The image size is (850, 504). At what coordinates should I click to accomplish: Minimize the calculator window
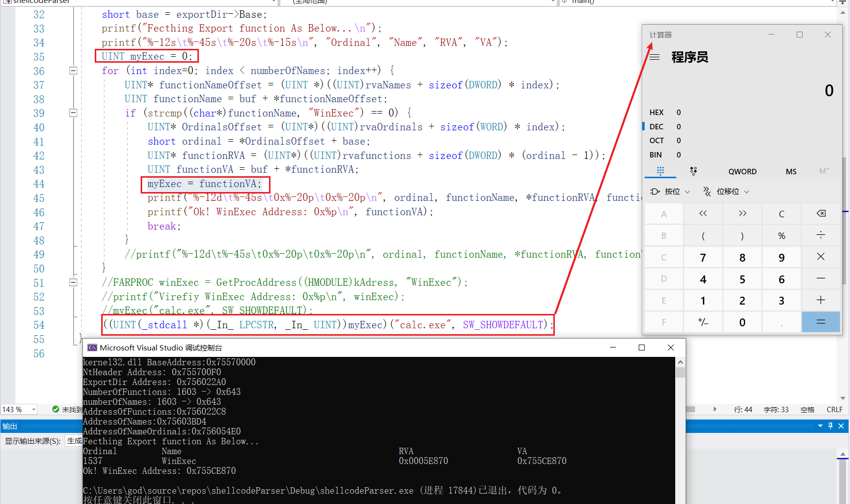click(772, 35)
